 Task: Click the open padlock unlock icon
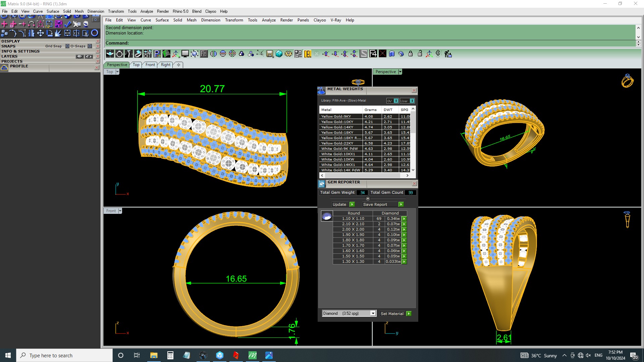click(x=420, y=54)
